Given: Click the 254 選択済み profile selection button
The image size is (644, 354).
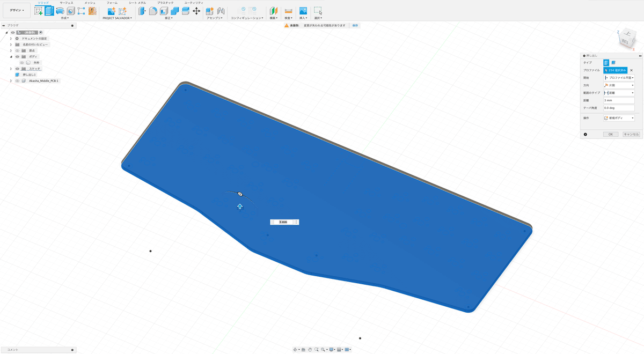Looking at the screenshot, I should pos(615,70).
